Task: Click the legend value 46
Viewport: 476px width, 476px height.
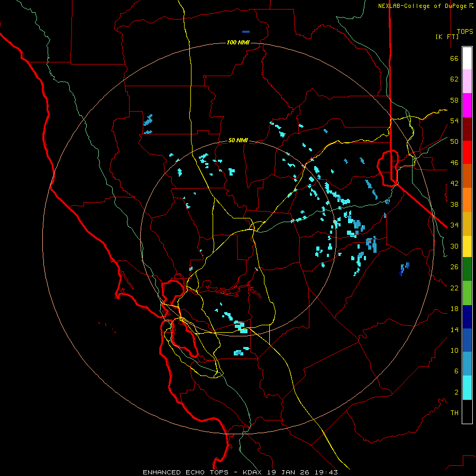Action: pos(454,163)
